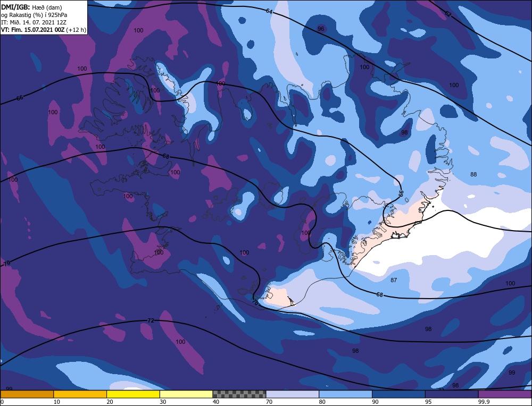Click the '99.9' legend scale label

pyautogui.click(x=483, y=402)
